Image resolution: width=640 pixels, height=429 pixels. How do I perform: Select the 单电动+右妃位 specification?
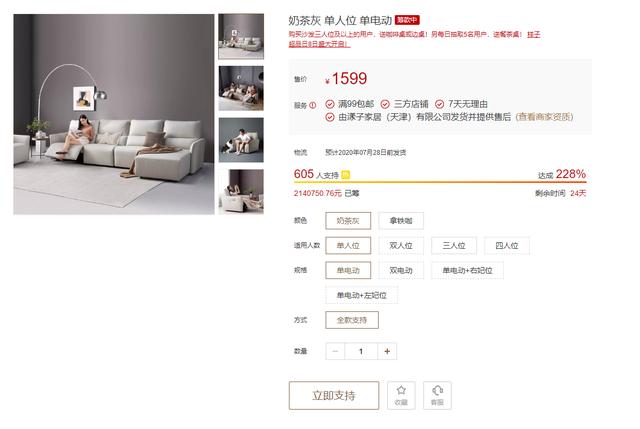tap(467, 270)
